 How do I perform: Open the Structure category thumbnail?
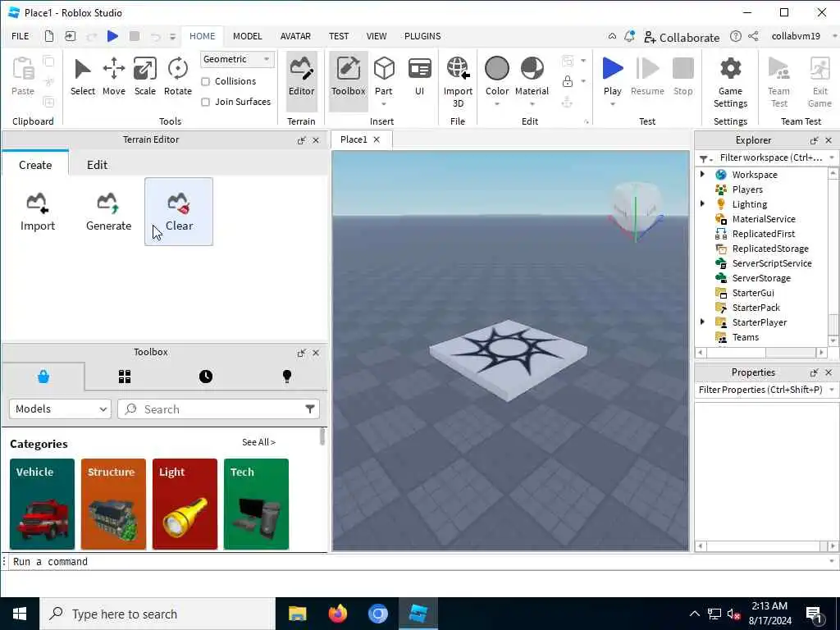click(113, 504)
